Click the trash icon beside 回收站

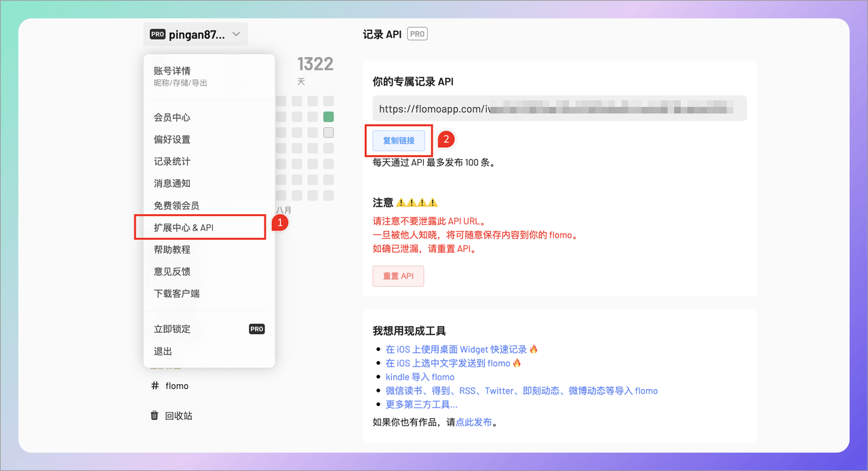coord(154,415)
